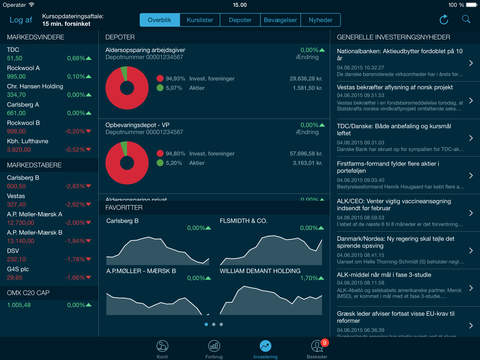Image resolution: width=480 pixels, height=360 pixels.
Task: Open the Forbrug chart icon
Action: (x=214, y=346)
